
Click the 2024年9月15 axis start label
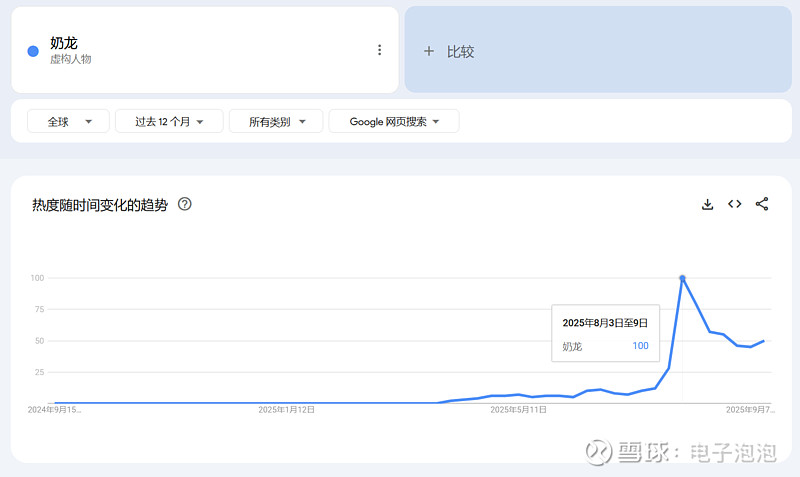tap(55, 409)
